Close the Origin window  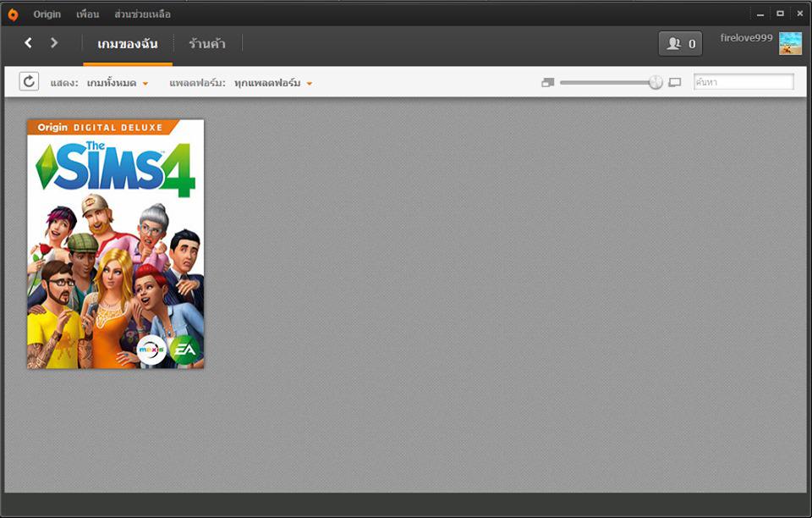(x=799, y=14)
